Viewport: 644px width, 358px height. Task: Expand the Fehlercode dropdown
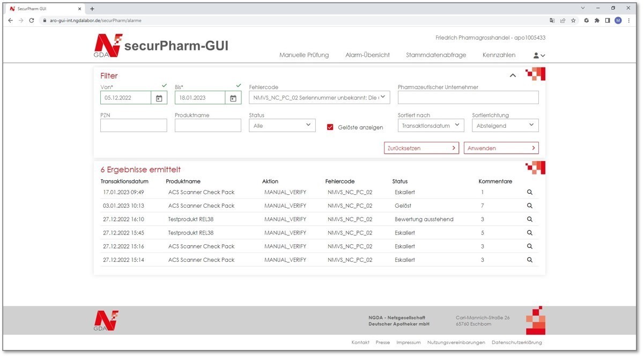[x=320, y=98]
